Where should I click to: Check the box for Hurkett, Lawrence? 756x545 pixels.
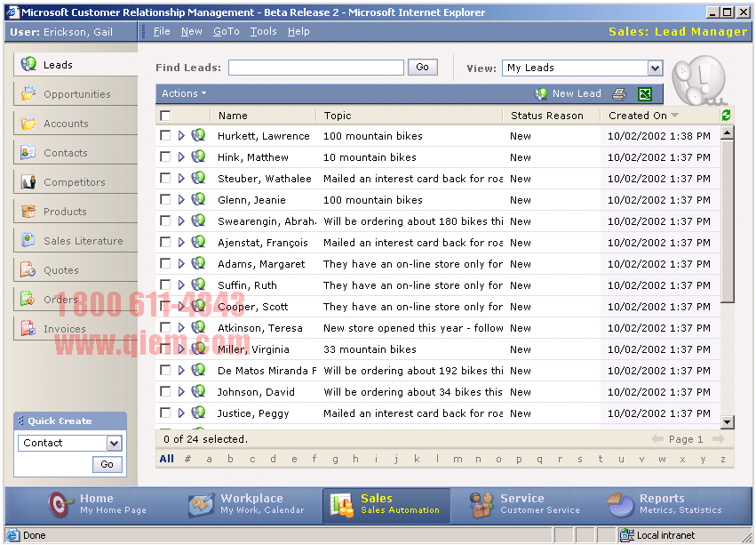[x=165, y=136]
